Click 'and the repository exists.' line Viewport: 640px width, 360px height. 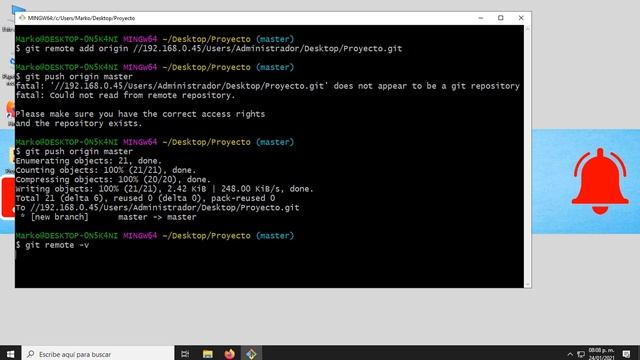79,124
